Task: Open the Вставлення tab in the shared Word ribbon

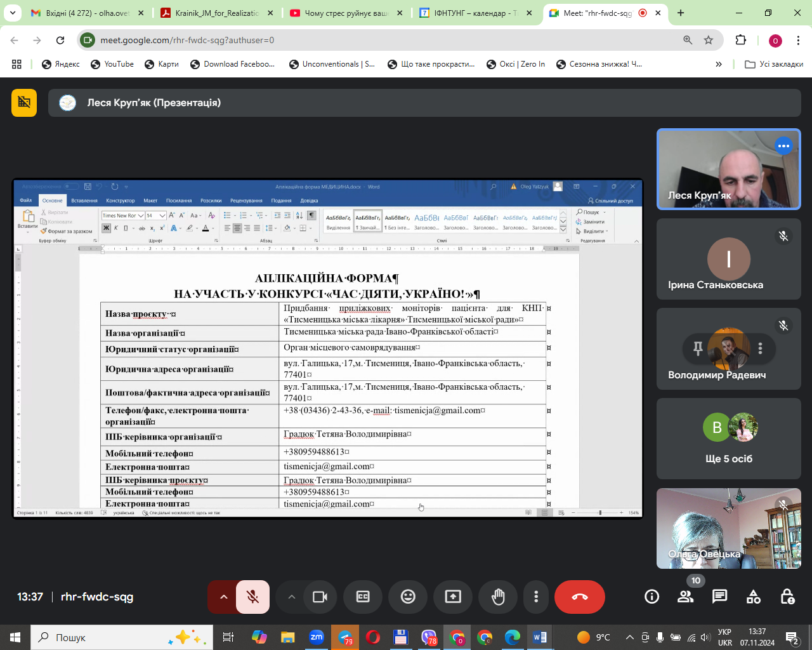Action: 84,201
